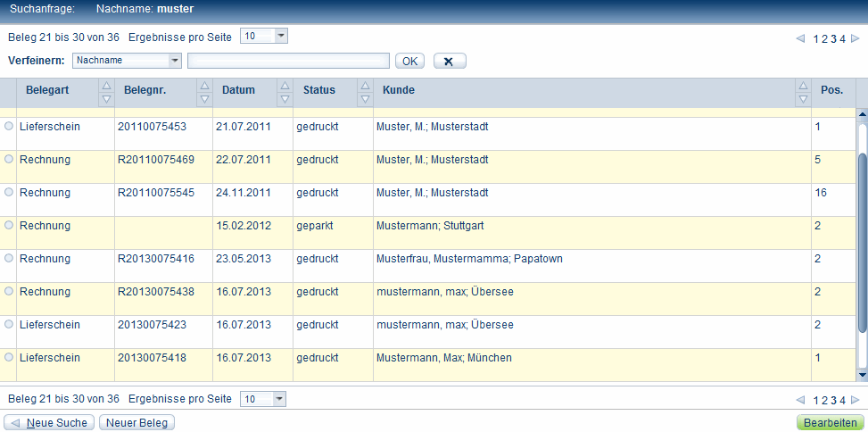Select radio button for Rechnung R20110075545
Screen dimensions: 868x432
tap(9, 192)
